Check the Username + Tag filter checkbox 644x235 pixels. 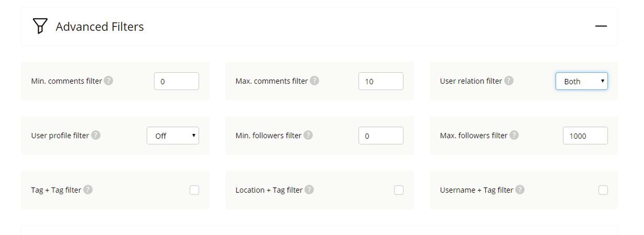pos(603,190)
